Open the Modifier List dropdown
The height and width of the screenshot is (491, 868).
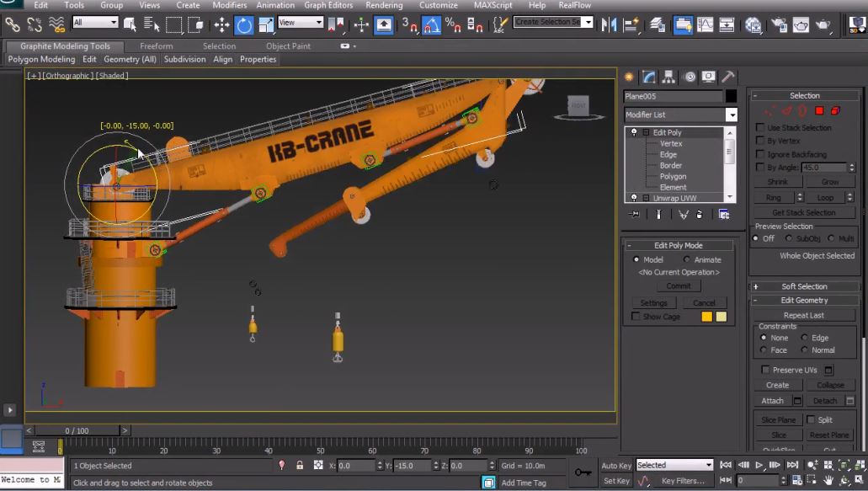pos(732,115)
